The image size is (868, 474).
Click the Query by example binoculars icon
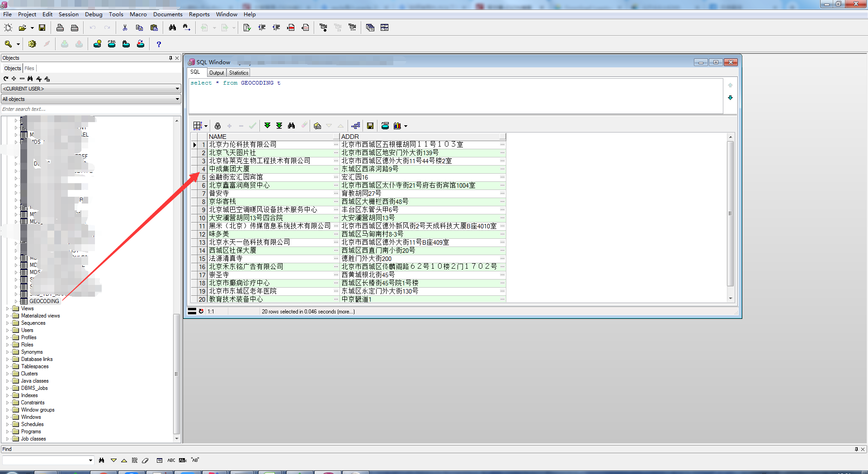[x=291, y=126]
